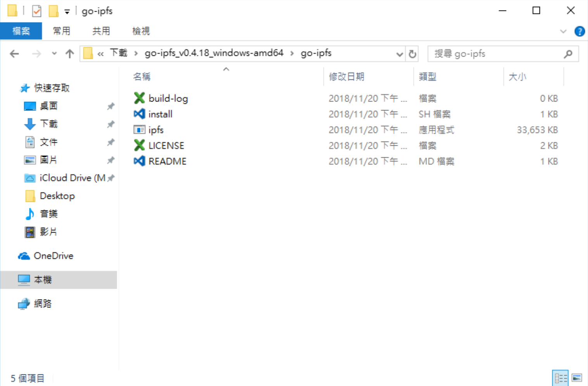Click the 下載 blue download arrow icon
The image size is (588, 386).
[30, 124]
